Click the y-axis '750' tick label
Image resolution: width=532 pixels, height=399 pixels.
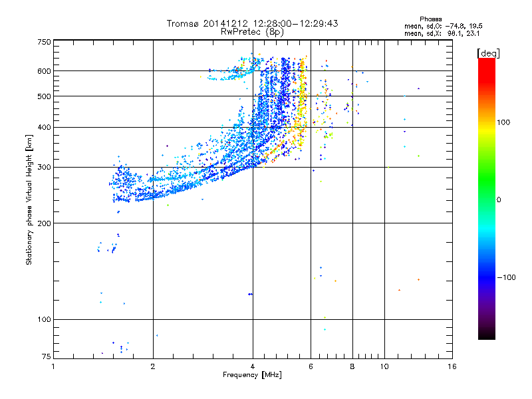45,42
